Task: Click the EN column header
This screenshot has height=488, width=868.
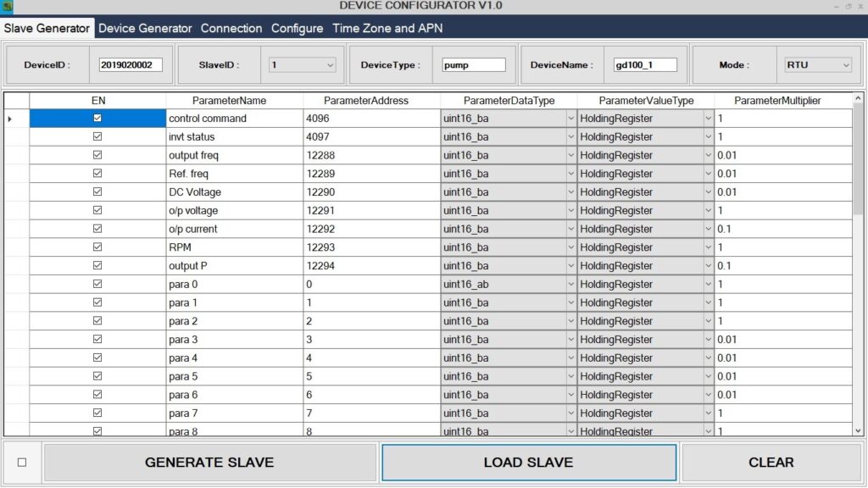Action: (x=98, y=100)
